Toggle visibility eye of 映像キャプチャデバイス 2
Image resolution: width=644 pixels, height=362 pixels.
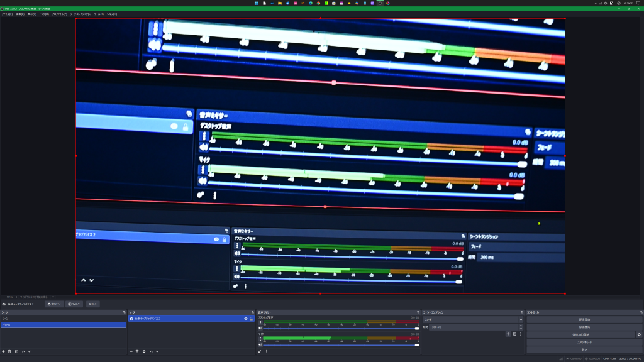coord(245,319)
